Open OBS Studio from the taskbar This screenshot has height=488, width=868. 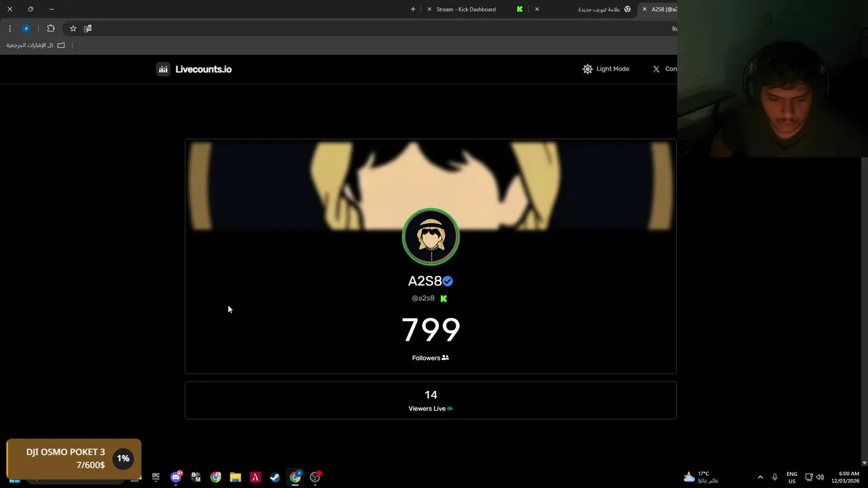315,477
